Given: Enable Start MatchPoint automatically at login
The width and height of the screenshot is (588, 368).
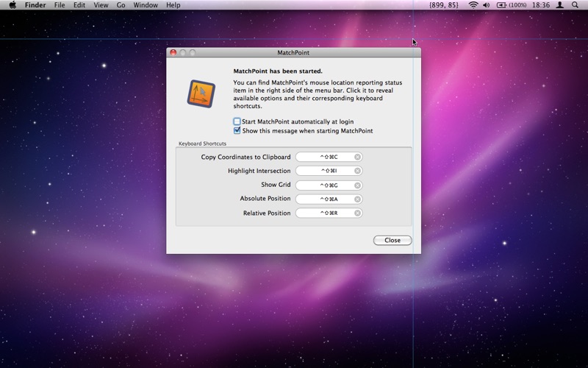Looking at the screenshot, I should (x=237, y=121).
